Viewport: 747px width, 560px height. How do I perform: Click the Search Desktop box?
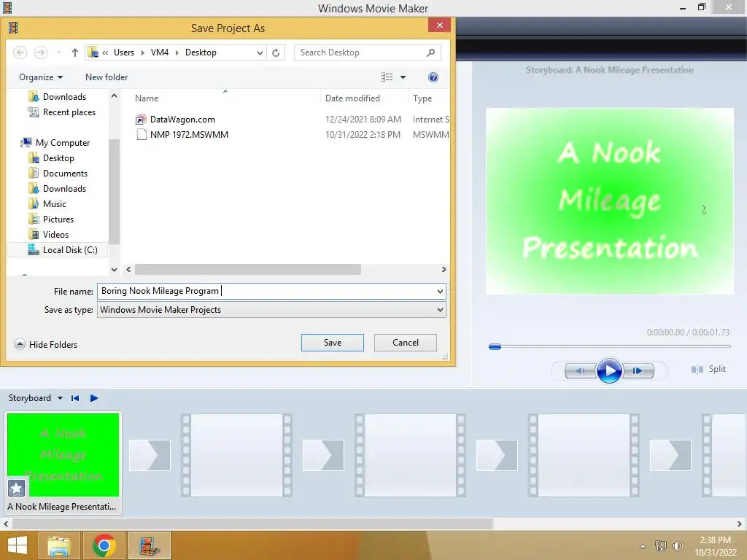click(x=368, y=52)
